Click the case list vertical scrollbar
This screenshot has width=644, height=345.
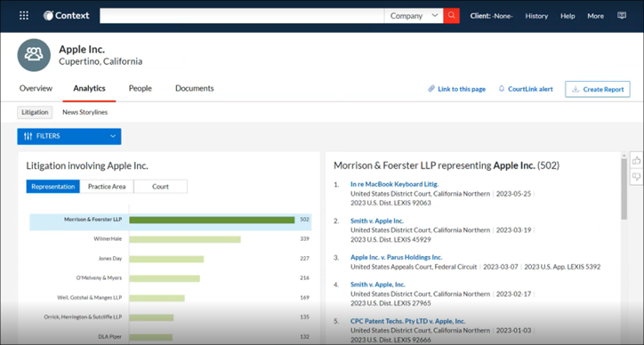pyautogui.click(x=624, y=189)
